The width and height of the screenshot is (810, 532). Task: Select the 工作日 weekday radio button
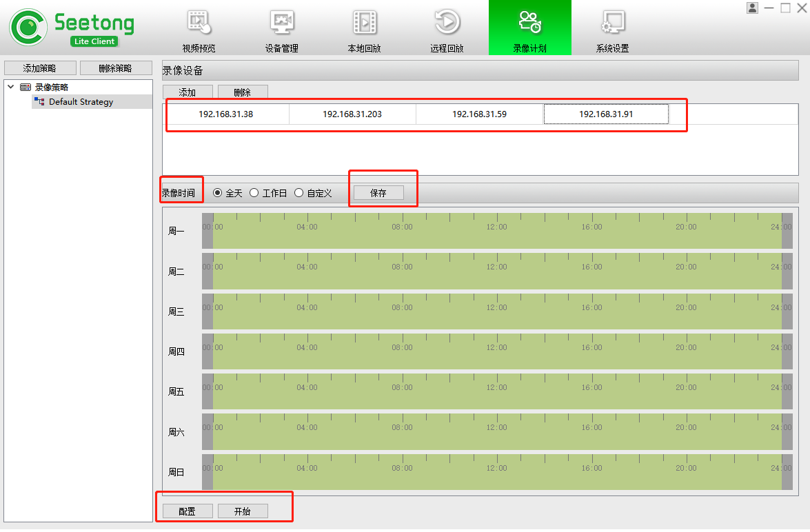pos(254,193)
